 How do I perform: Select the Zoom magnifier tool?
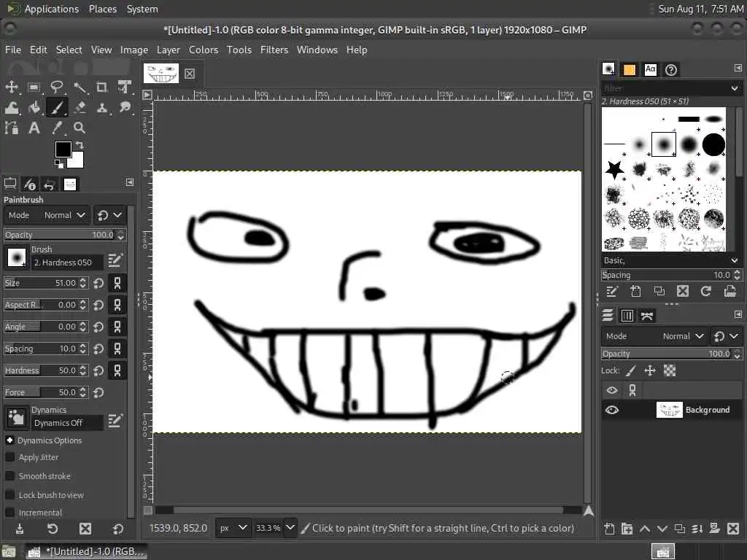(80, 128)
